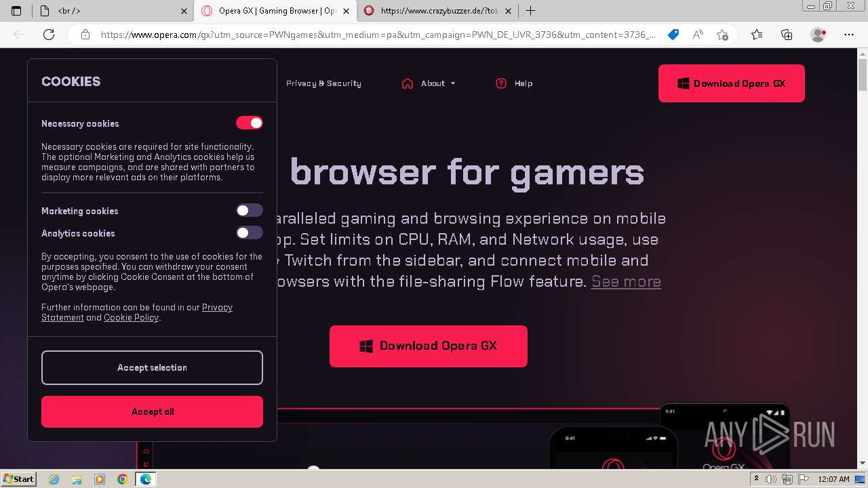The height and width of the screenshot is (488, 868).
Task: Open the Privacy & Security menu item
Action: click(323, 83)
